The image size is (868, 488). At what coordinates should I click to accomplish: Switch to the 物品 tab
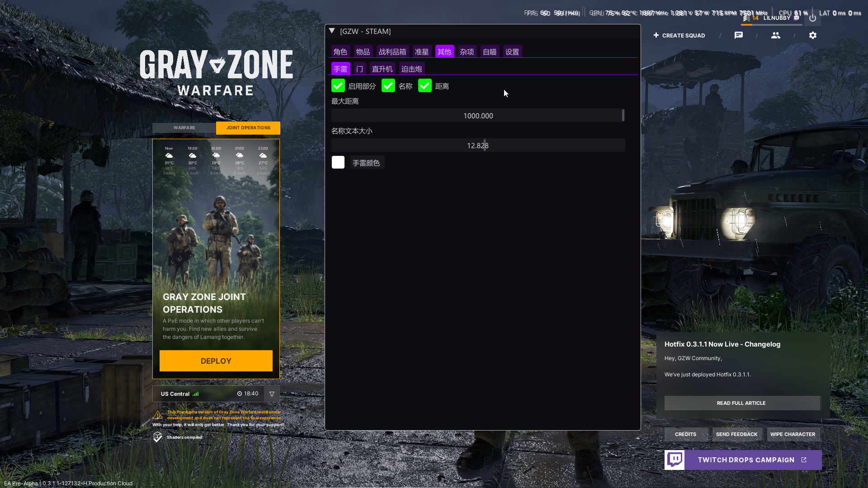[x=363, y=52]
